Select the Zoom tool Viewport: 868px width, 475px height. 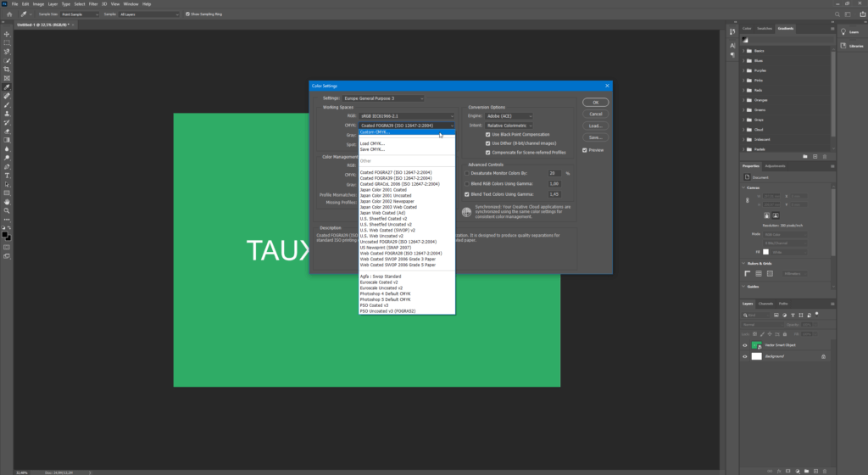coord(7,211)
